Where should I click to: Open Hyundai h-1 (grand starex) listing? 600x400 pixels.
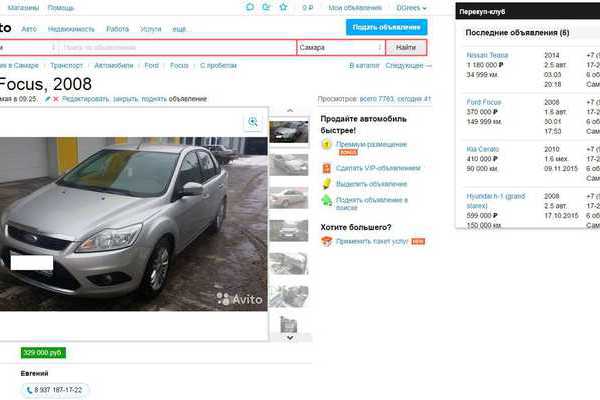pos(496,201)
